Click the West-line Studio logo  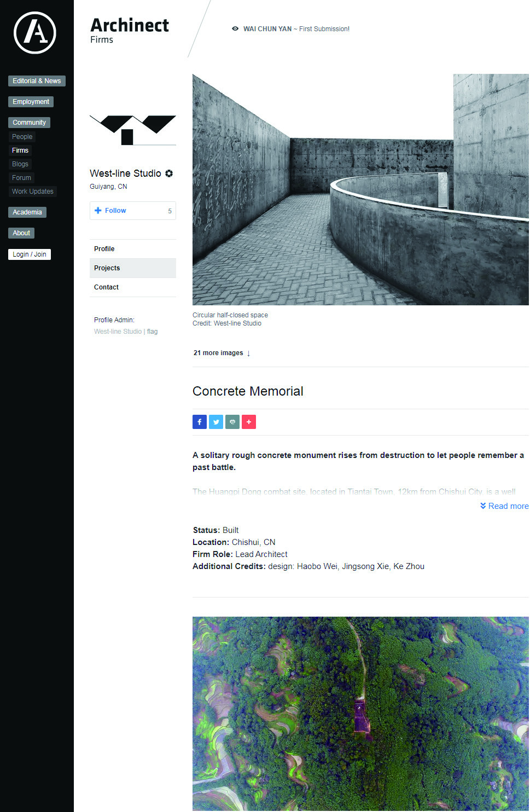click(133, 130)
